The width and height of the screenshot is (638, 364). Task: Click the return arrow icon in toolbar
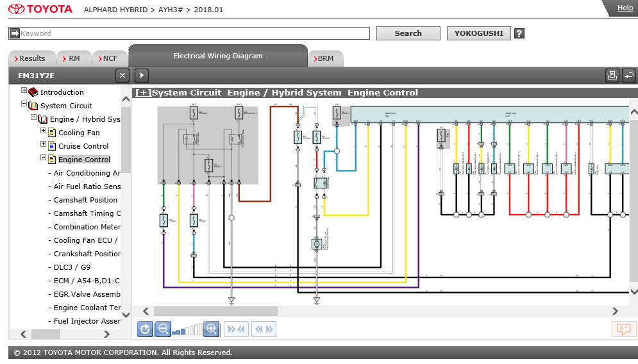(x=628, y=76)
